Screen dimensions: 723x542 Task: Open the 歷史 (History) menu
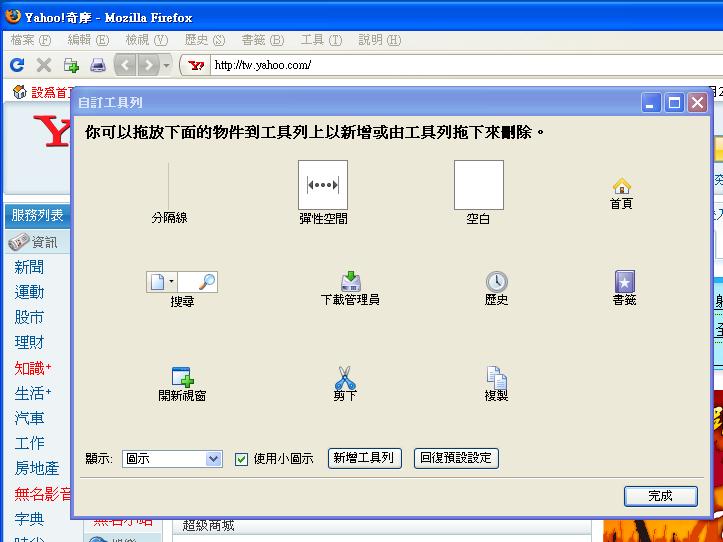point(205,40)
